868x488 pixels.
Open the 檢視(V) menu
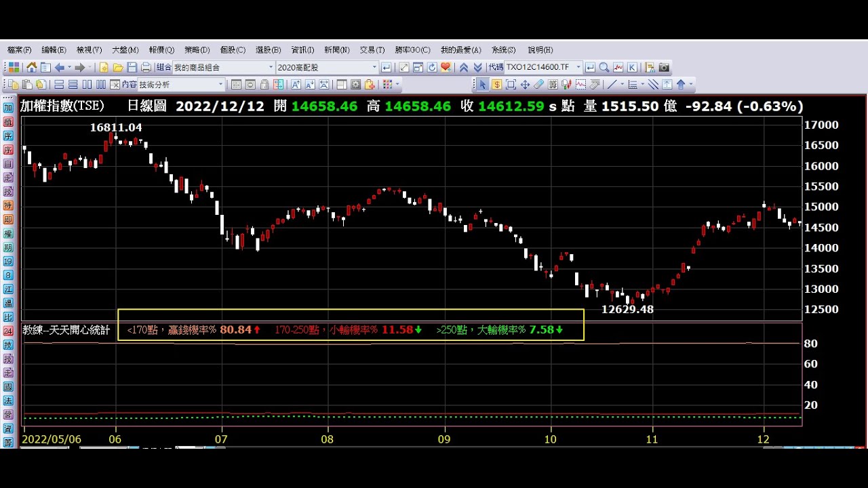89,50
